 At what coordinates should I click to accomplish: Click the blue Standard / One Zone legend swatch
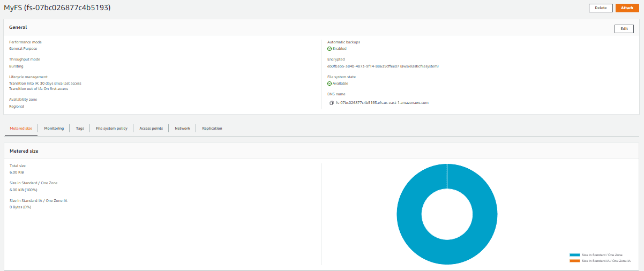click(575, 255)
